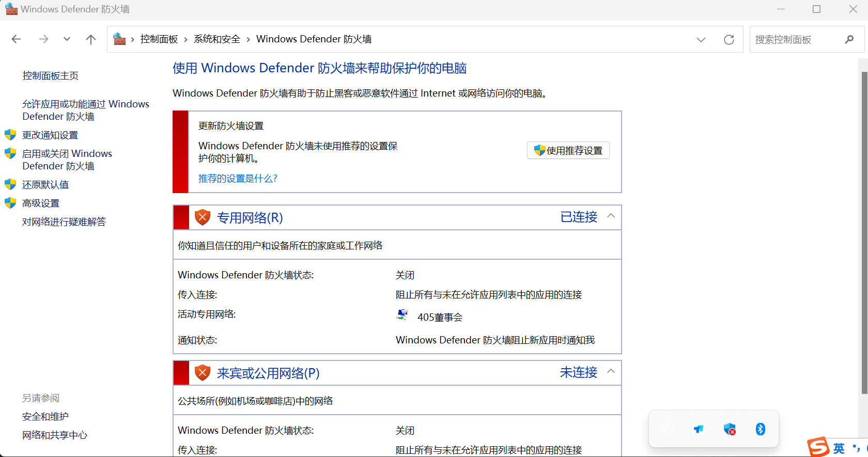Click 还原默认值 link
The height and width of the screenshot is (457, 868).
coord(45,185)
